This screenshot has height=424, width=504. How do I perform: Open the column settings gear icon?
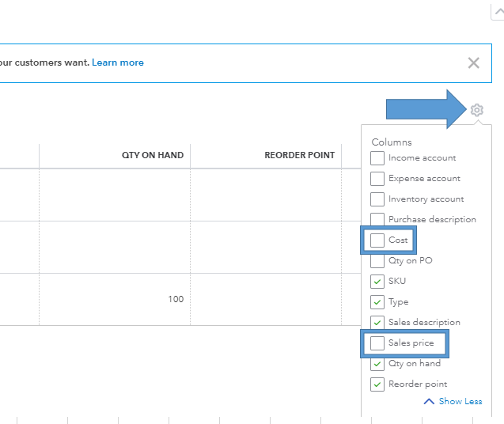(476, 110)
